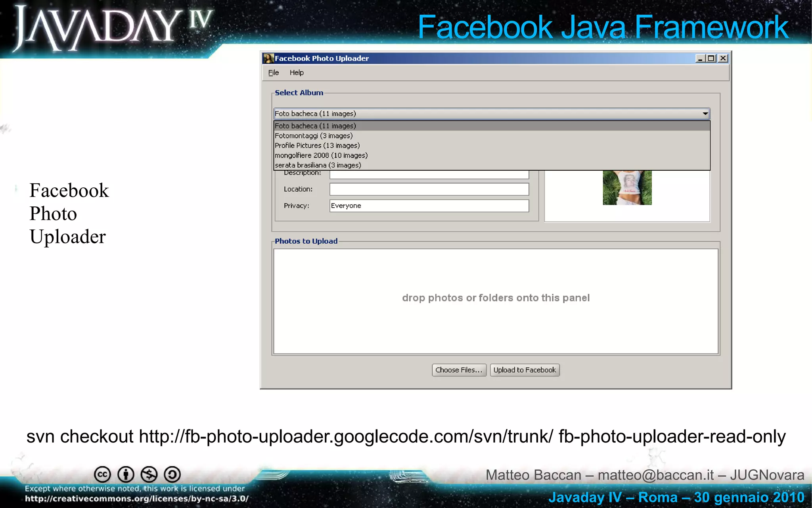Pick 'Profile Pictures (13 images)' album
Viewport: 812px width, 508px height.
point(492,146)
